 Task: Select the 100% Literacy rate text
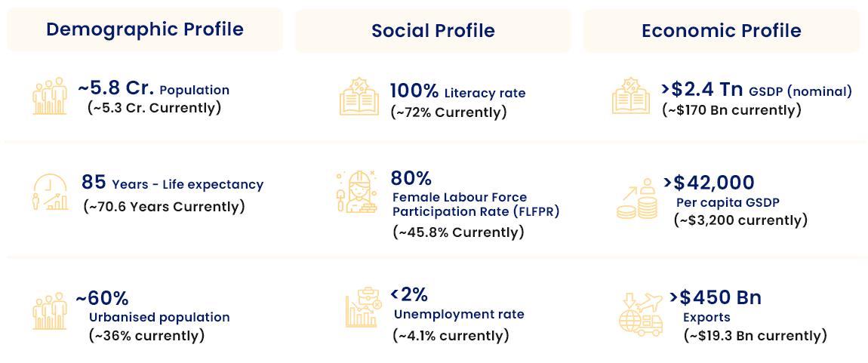click(x=458, y=91)
